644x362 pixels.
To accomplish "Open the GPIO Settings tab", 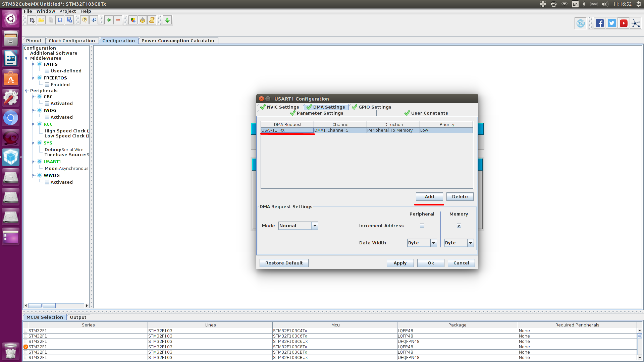I will (x=372, y=107).
